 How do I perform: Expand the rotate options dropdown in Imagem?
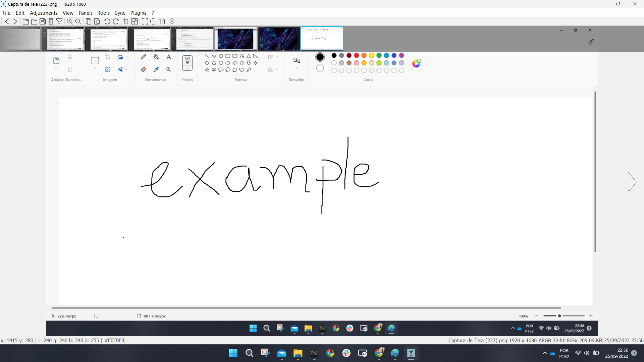click(x=126, y=57)
